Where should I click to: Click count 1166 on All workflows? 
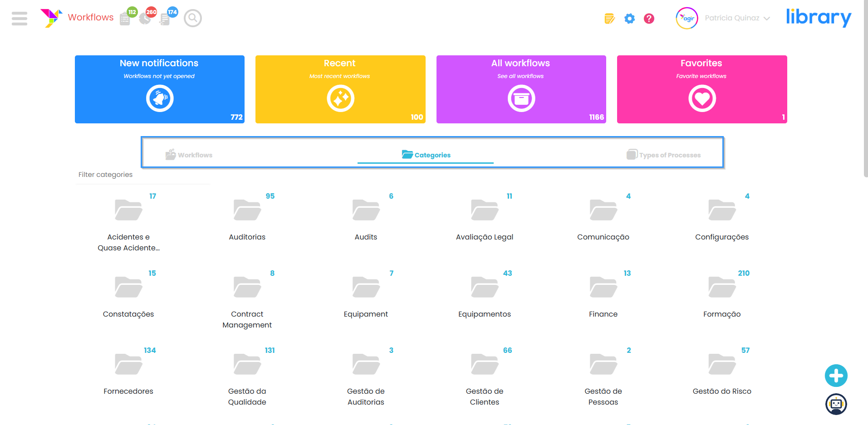click(x=597, y=117)
